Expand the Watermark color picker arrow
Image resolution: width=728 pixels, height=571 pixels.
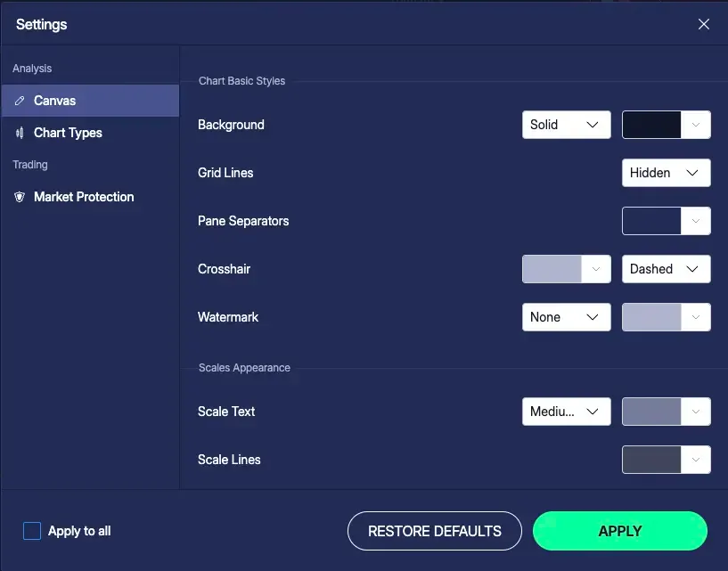coord(696,317)
